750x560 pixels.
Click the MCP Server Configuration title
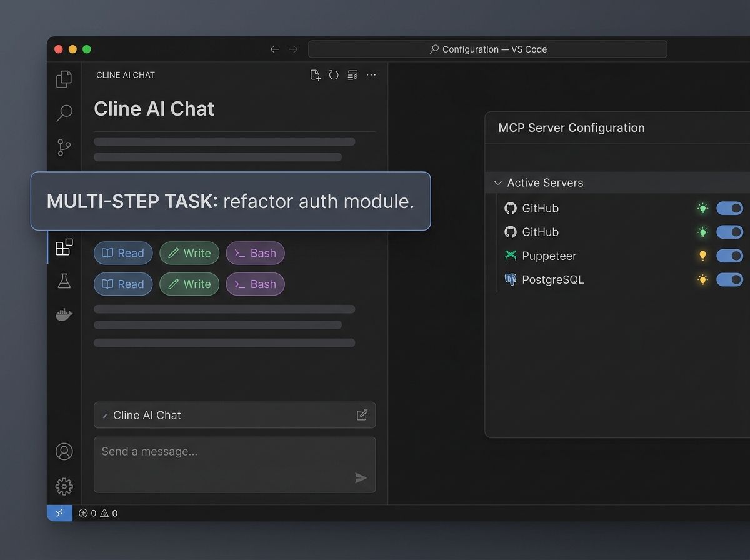tap(571, 127)
